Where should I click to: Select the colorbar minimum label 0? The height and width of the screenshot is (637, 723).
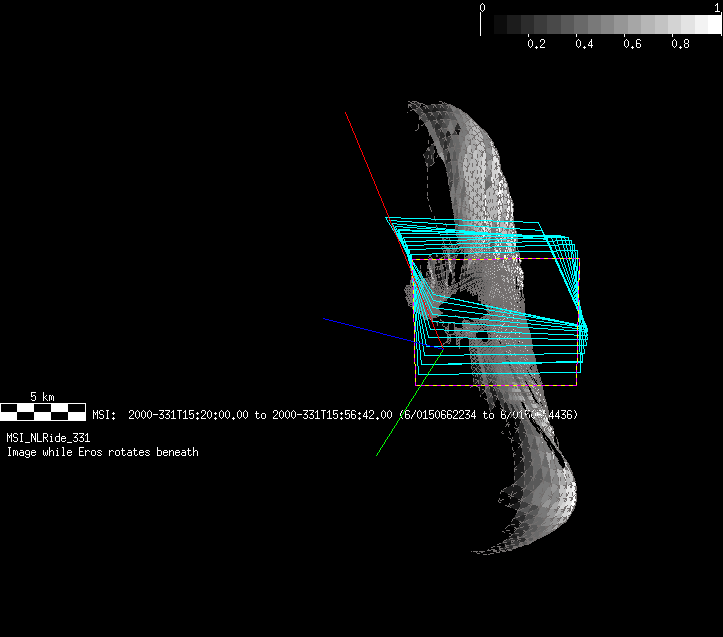484,7
